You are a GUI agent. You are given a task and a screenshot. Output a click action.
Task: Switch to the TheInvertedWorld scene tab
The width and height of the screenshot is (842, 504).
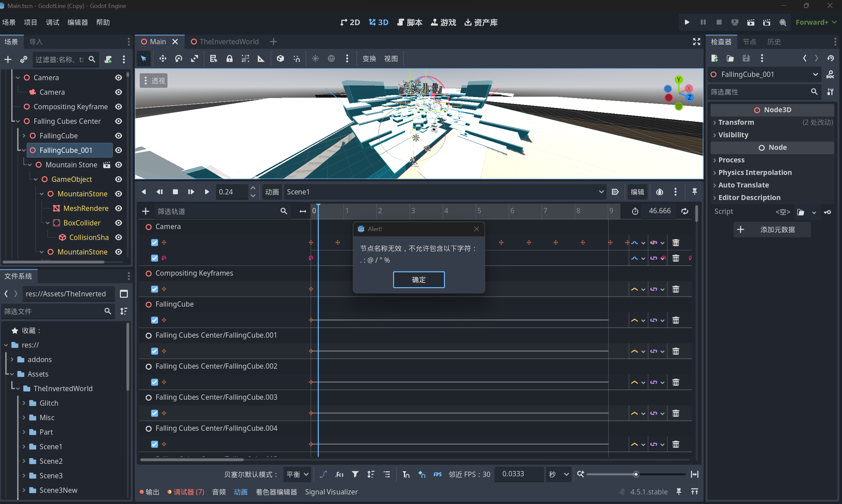[x=229, y=42]
